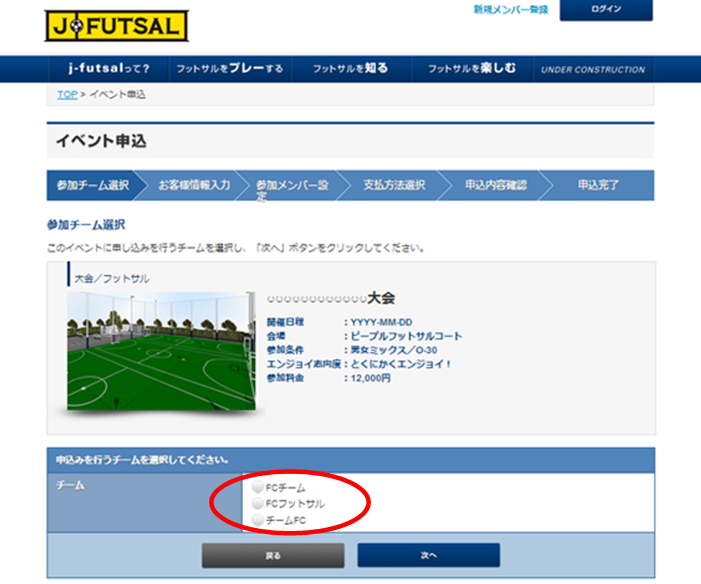Click the 申込完了 step
The height and width of the screenshot is (584, 701).
598,186
